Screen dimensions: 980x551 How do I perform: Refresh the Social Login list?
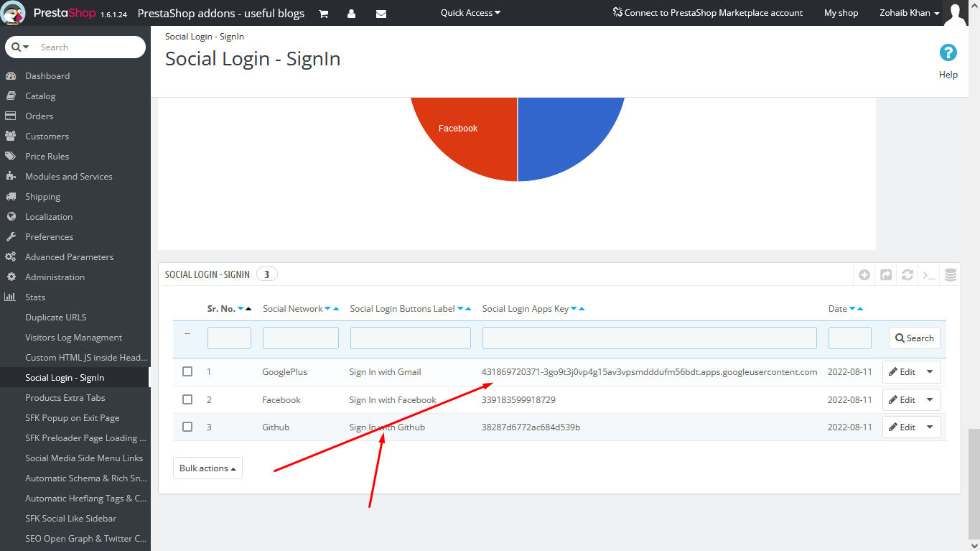tap(907, 274)
